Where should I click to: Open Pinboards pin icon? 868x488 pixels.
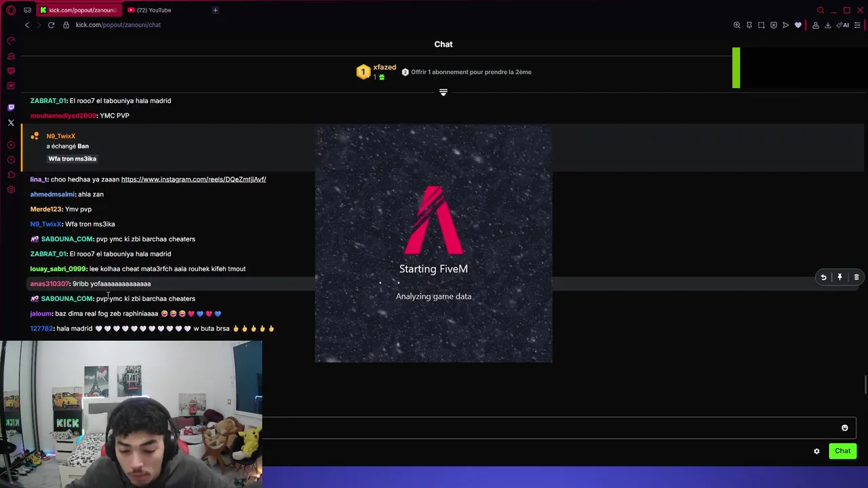[749, 25]
